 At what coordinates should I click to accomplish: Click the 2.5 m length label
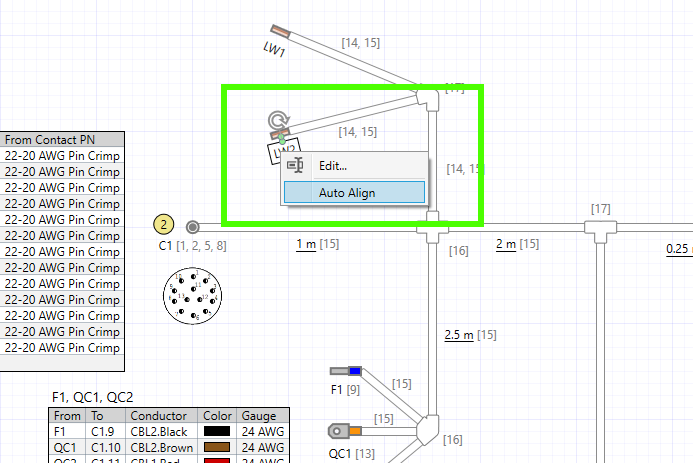[459, 335]
